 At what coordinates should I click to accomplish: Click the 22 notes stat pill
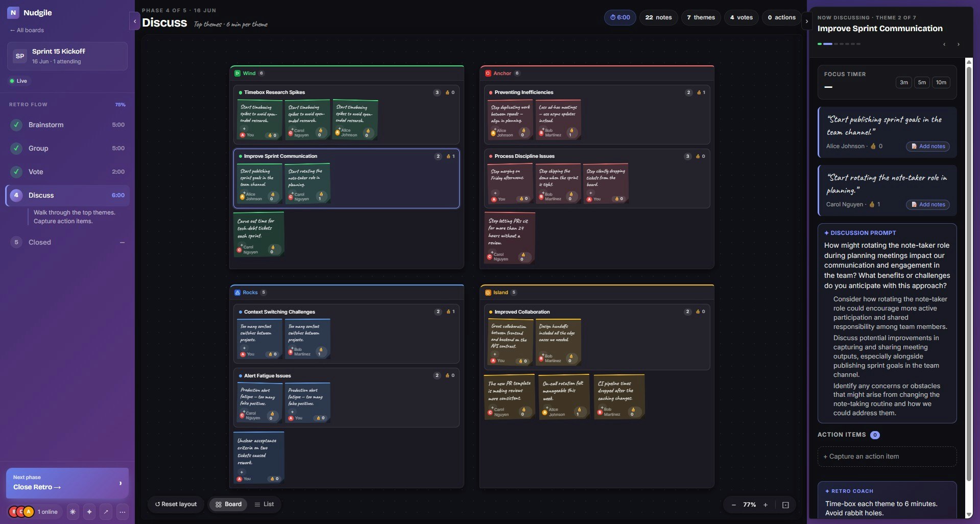[658, 17]
